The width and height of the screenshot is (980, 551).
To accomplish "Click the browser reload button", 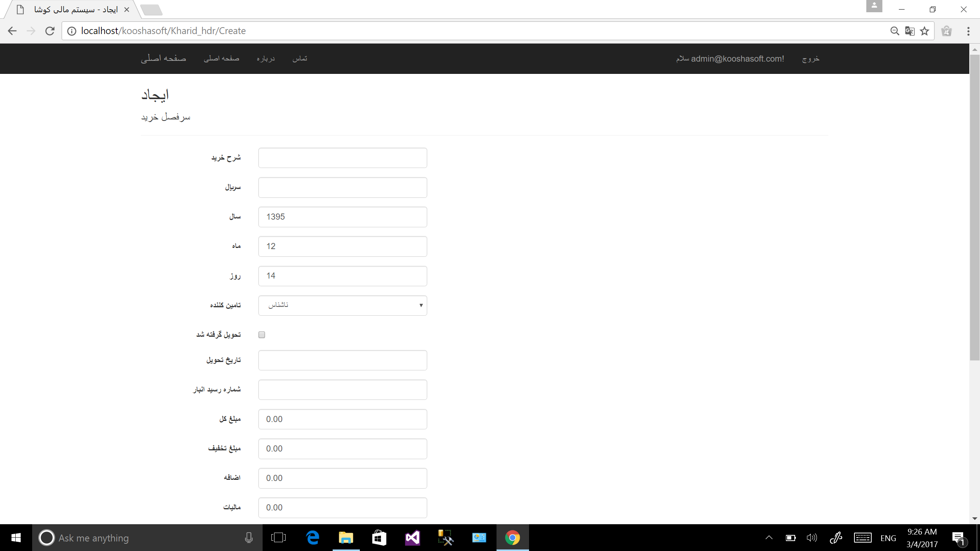I will point(50,31).
